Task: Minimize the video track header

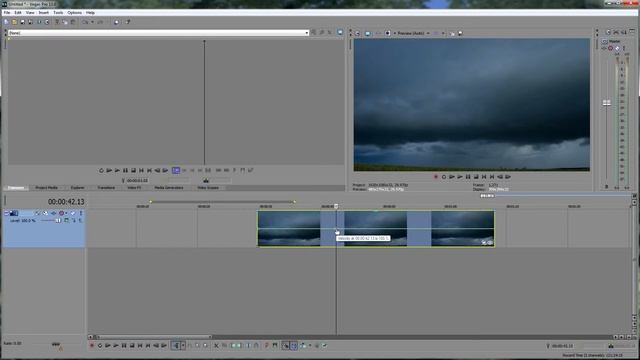Action: [7, 213]
